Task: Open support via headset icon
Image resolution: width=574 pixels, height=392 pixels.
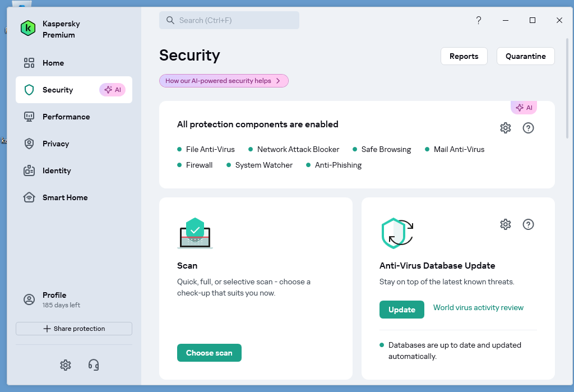Action: pos(94,365)
